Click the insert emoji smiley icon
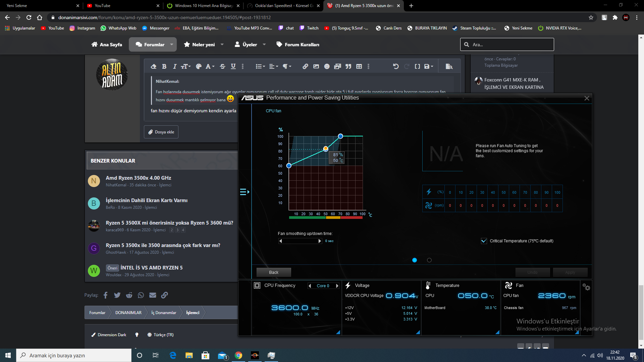 327,66
